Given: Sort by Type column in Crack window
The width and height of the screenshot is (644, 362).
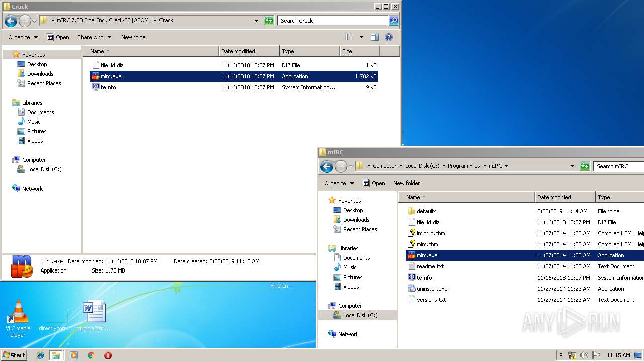Looking at the screenshot, I should pyautogui.click(x=310, y=51).
